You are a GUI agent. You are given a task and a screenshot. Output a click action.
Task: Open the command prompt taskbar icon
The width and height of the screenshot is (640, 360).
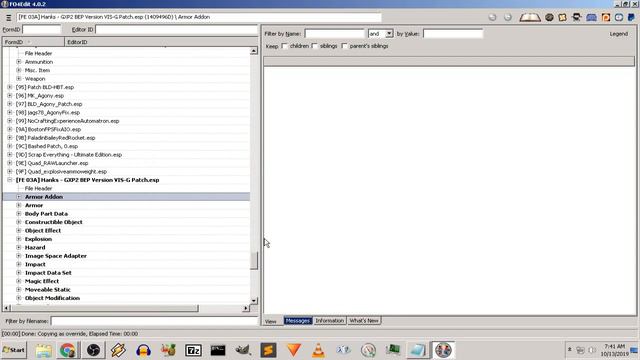[x=218, y=350]
